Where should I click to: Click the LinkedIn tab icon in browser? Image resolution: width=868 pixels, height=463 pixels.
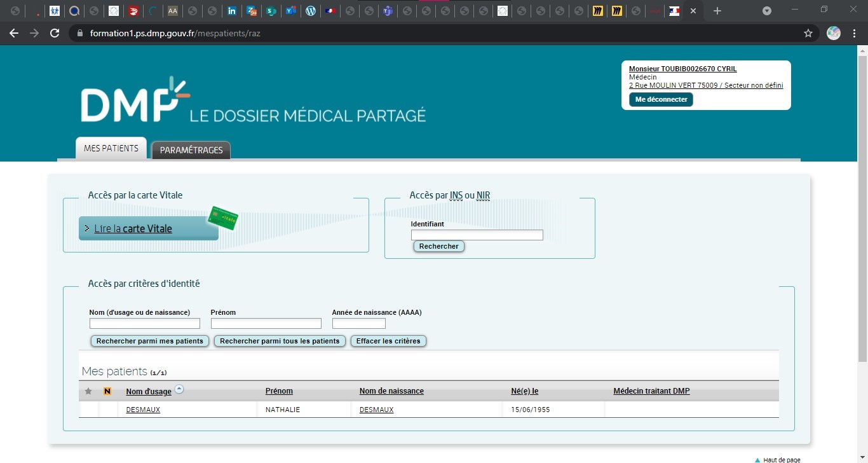pos(232,10)
